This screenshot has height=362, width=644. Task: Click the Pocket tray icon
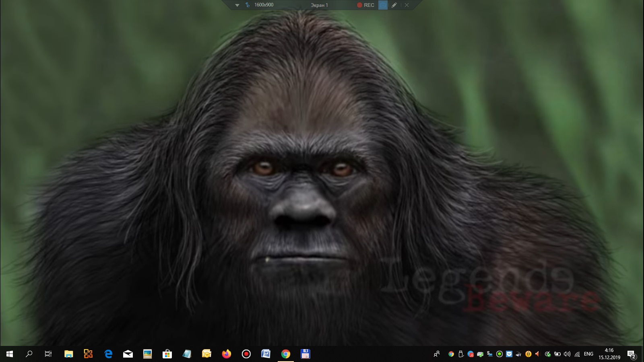coord(509,354)
